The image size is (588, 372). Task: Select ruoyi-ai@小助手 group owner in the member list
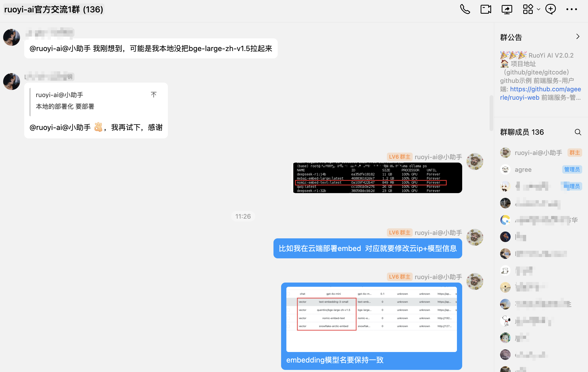[x=538, y=153]
